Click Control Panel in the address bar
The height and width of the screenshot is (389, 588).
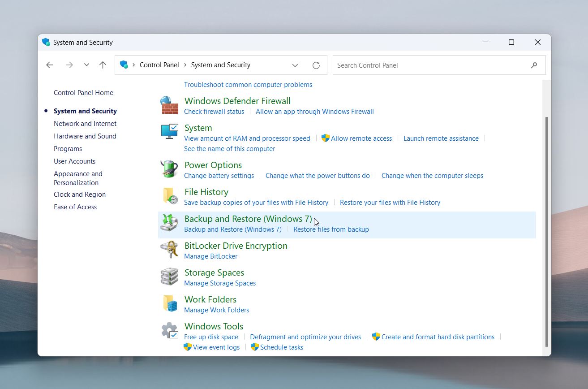click(159, 65)
